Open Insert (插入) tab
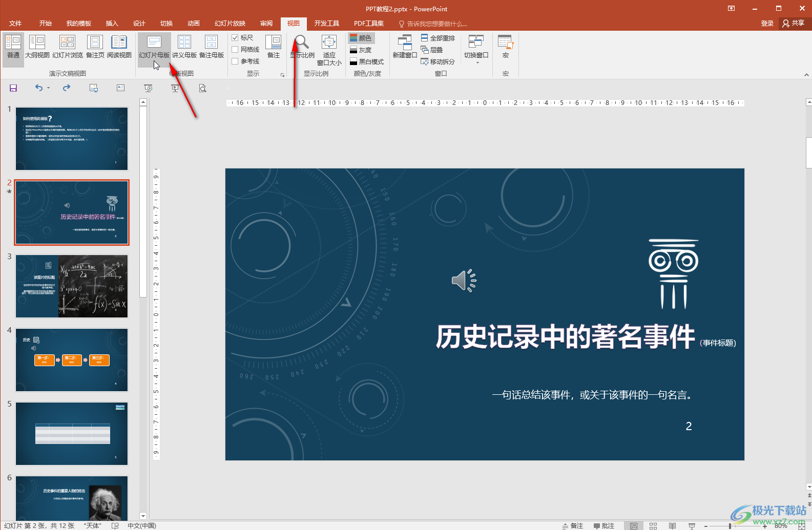Screen dimensions: 812x530 coord(112,24)
